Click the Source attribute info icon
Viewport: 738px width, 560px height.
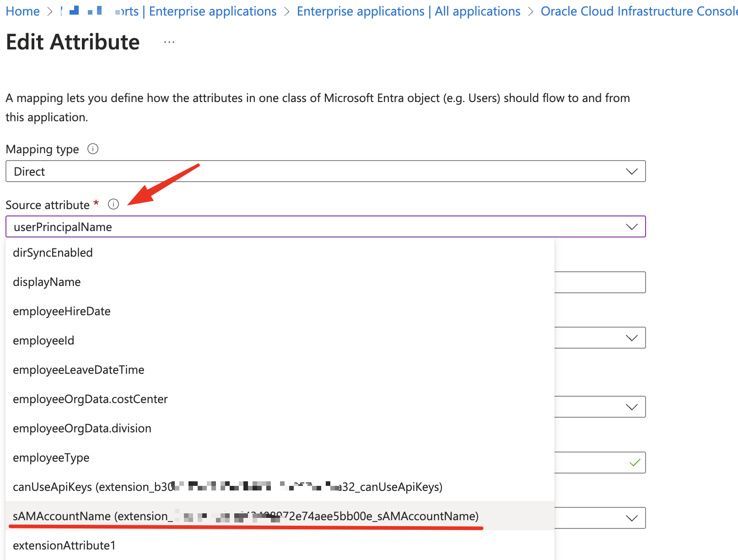coord(113,205)
